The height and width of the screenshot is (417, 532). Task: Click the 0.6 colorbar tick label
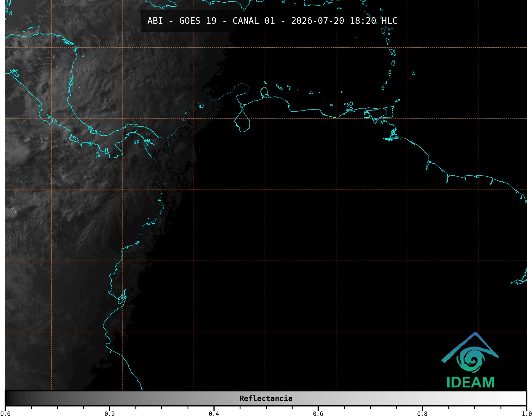318,414
